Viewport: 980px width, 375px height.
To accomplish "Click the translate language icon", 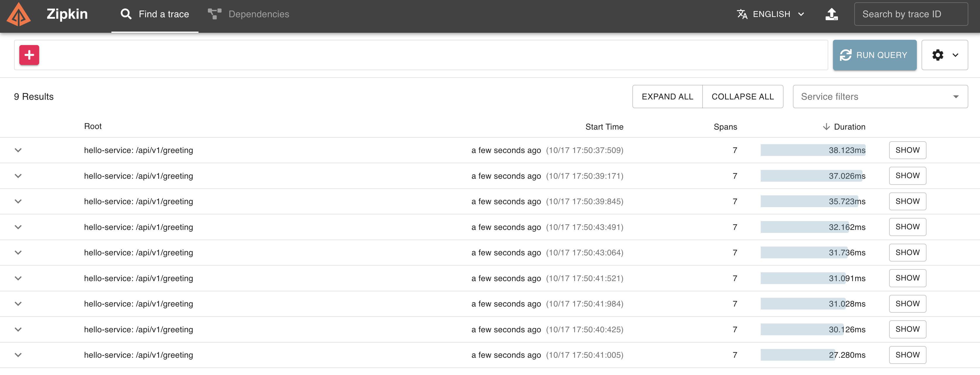I will (742, 14).
